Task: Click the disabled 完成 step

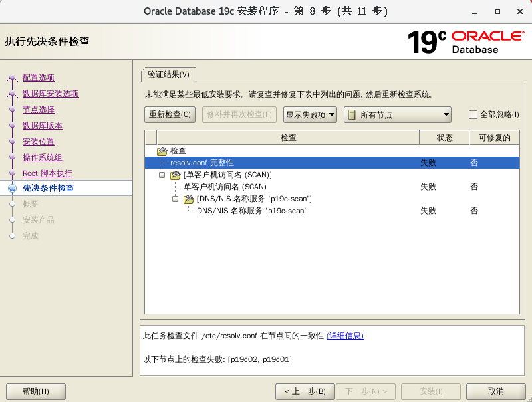Action: (x=30, y=236)
